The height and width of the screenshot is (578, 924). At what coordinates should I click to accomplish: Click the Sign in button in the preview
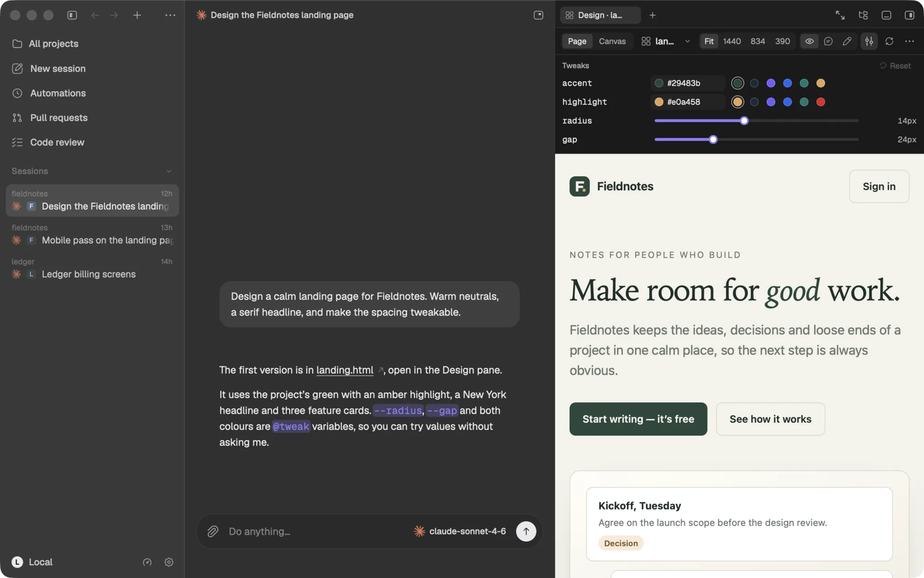879,186
